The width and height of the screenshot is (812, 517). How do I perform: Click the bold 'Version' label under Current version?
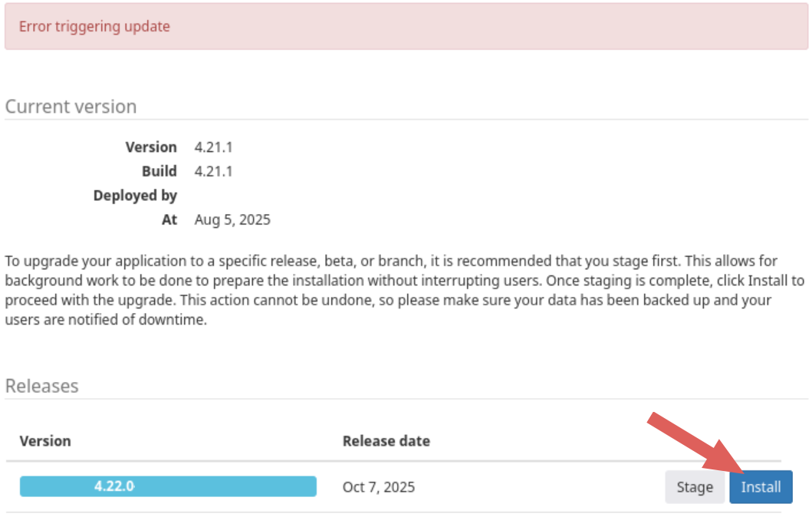pos(151,147)
